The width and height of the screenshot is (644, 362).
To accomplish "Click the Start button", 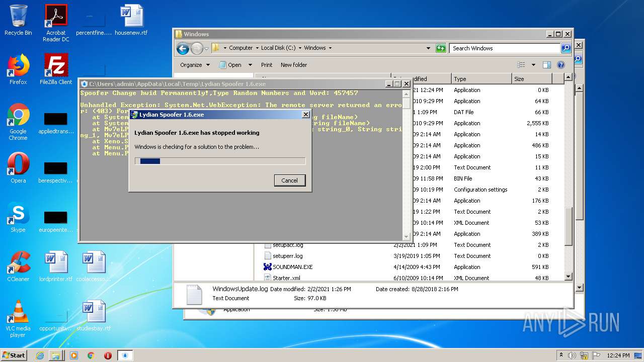I will pyautogui.click(x=14, y=355).
